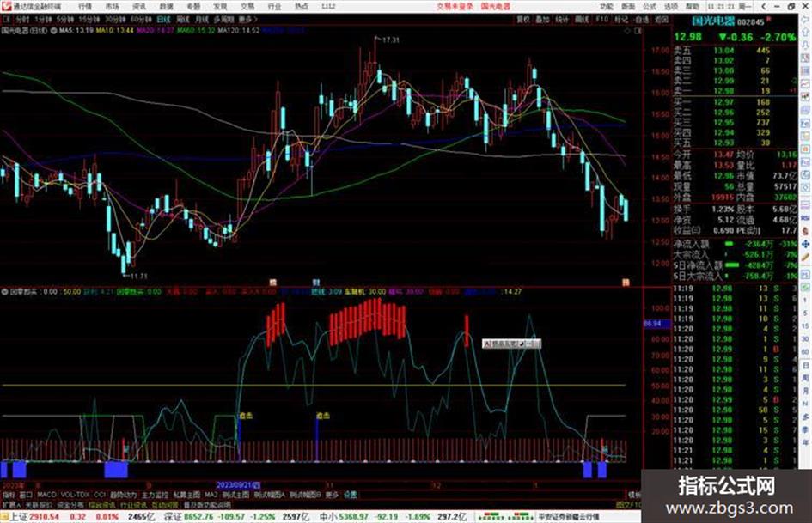Click the 统计 statistics button

pos(562,19)
